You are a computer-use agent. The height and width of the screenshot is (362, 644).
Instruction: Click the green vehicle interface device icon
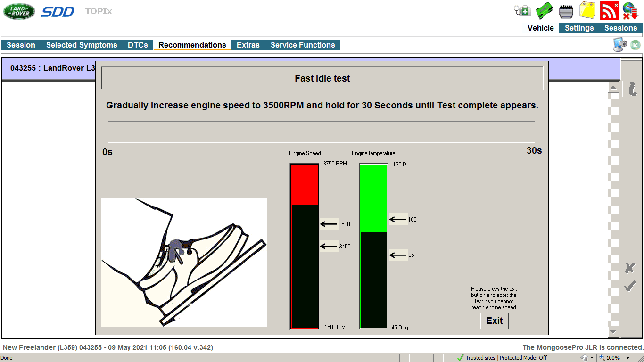[x=545, y=10]
